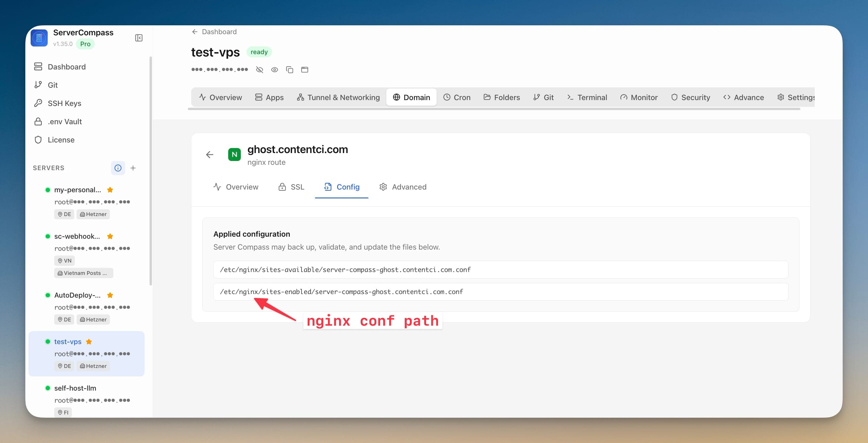
Task: Click the sites-available nginx config path
Action: click(x=500, y=270)
